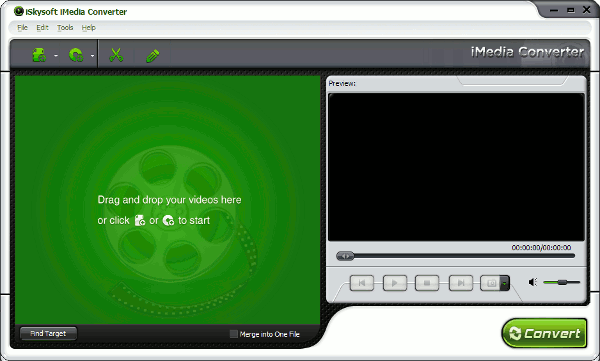Viewport: 600px width, 361px height.
Task: Adjust the volume slider
Action: click(x=561, y=282)
